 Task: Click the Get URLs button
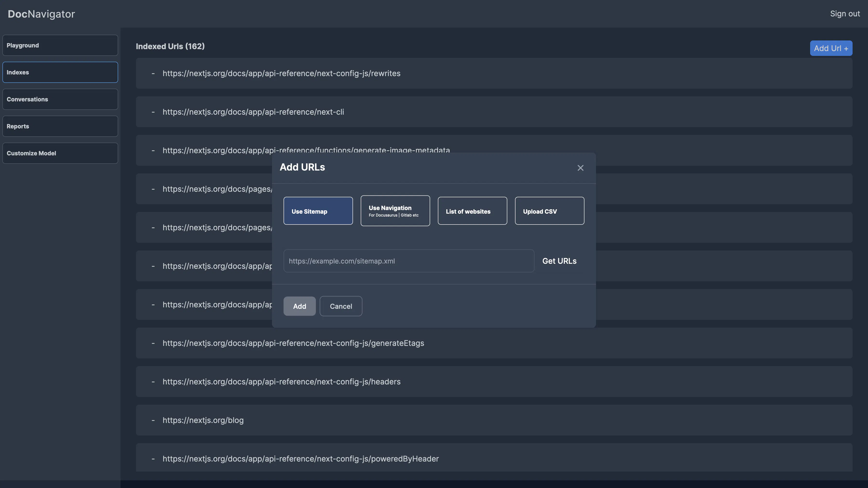559,261
